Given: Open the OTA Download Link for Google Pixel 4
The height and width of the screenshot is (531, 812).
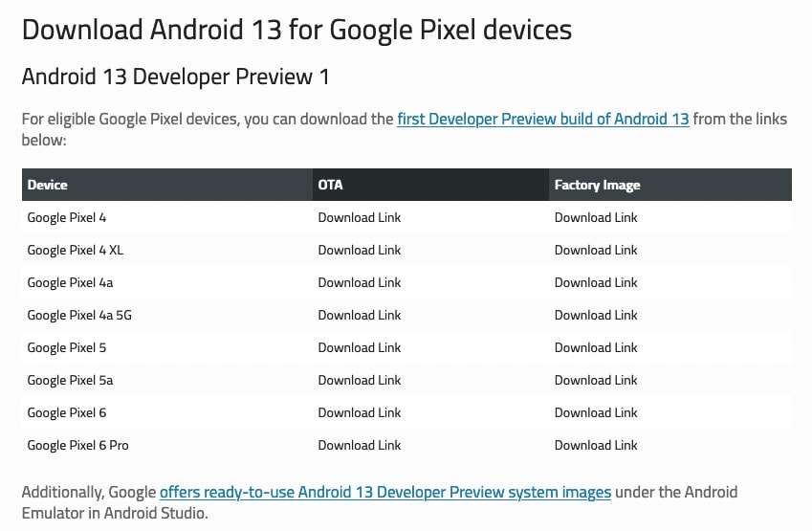Looking at the screenshot, I should coord(360,217).
